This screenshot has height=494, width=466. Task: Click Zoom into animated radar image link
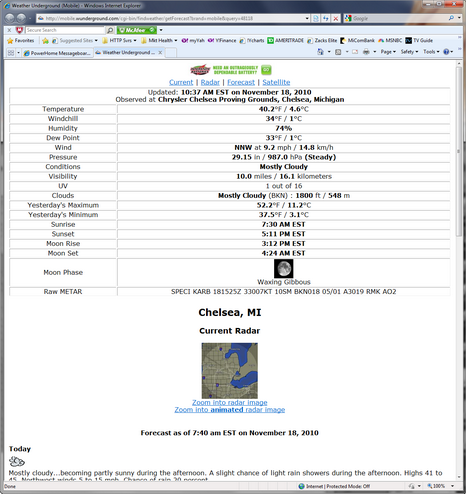(230, 410)
